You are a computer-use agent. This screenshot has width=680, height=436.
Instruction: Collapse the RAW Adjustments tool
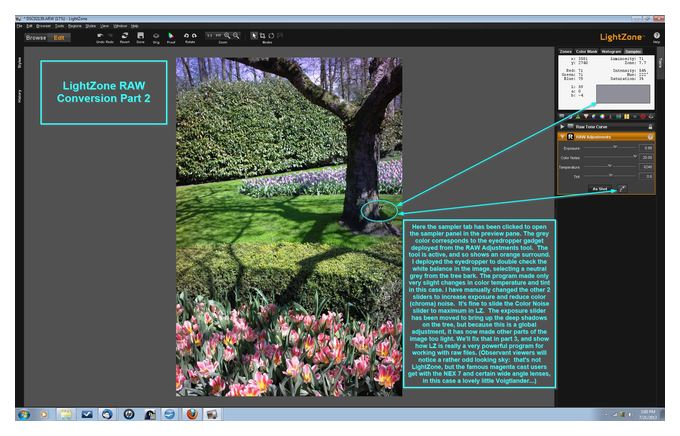[562, 137]
